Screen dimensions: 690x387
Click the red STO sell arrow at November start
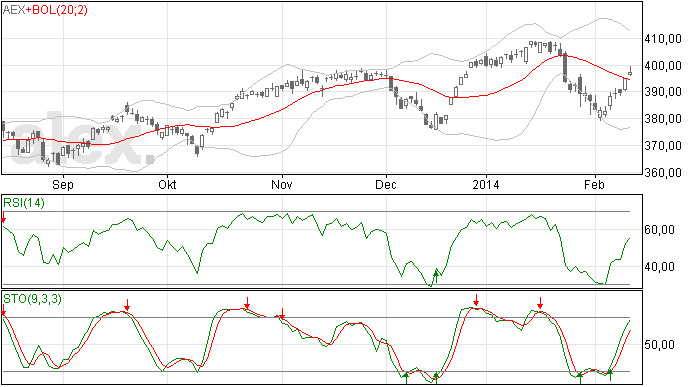283,313
